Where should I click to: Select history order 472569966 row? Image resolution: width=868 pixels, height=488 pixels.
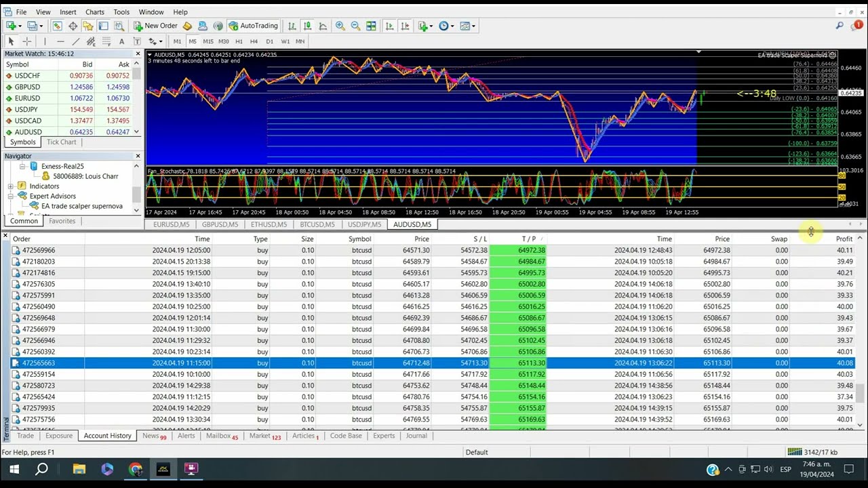click(x=433, y=250)
